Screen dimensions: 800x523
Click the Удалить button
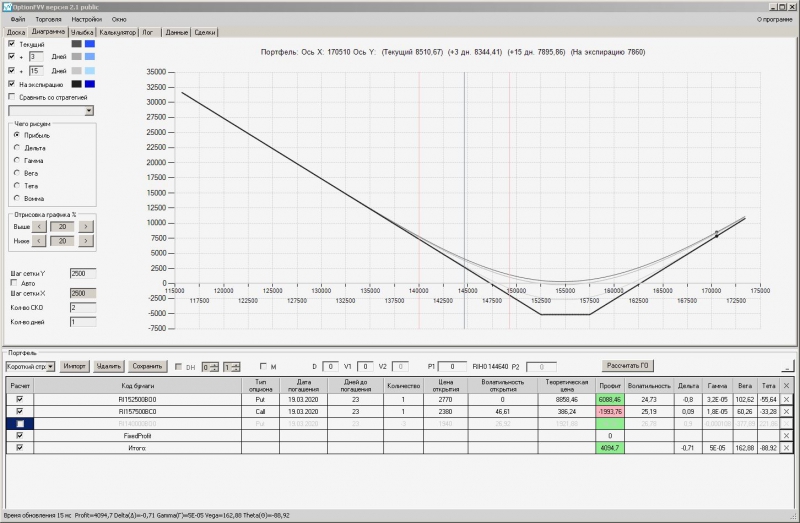[x=109, y=366]
